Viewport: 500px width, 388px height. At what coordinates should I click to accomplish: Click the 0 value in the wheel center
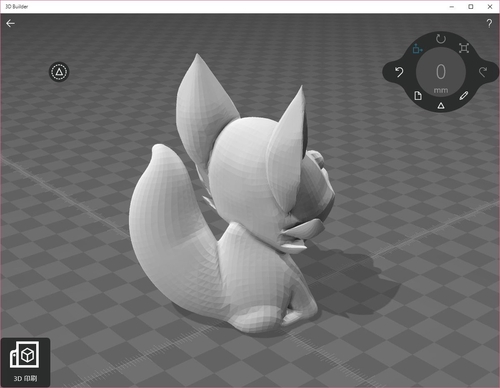(x=441, y=72)
